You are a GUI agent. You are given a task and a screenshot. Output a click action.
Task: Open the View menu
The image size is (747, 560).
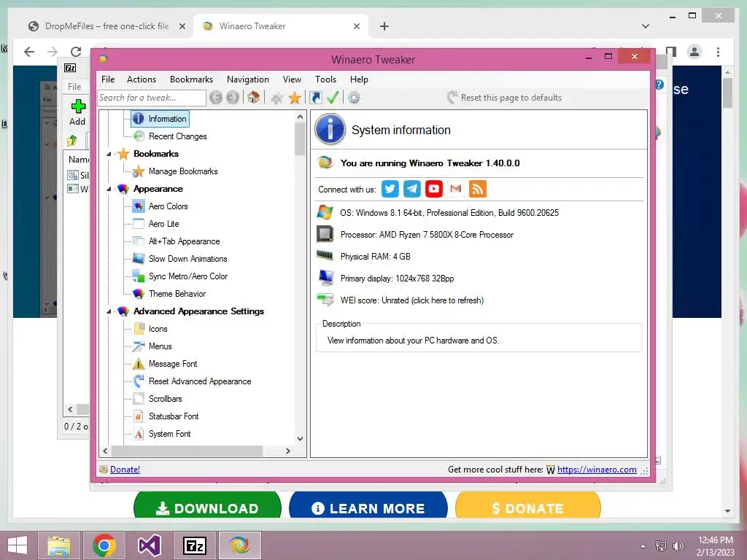pos(292,79)
